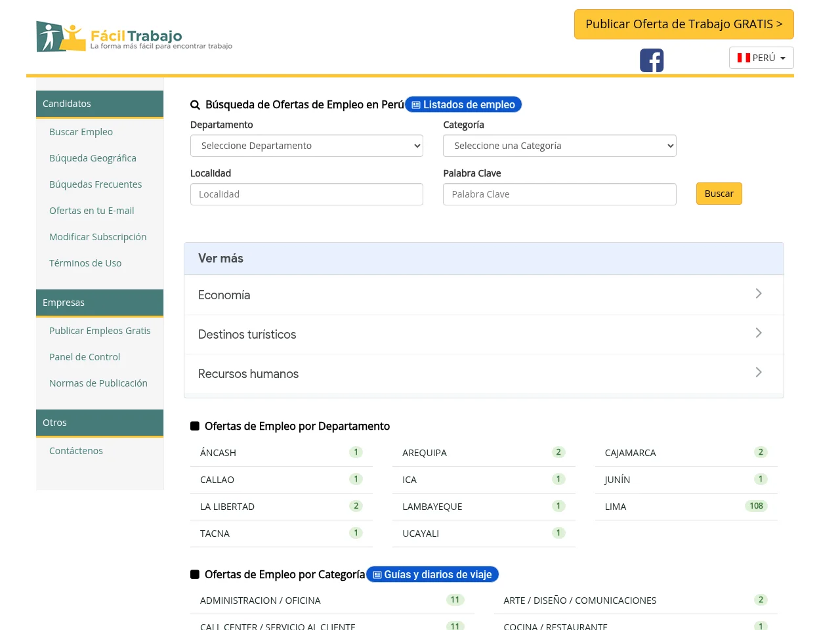
Task: Click the Buscar button
Action: 719,194
